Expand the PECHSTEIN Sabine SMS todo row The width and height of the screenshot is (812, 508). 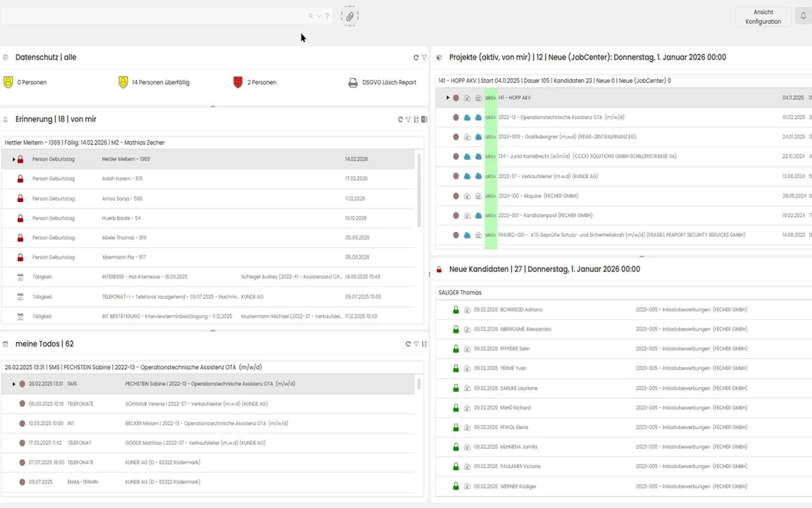coord(14,384)
